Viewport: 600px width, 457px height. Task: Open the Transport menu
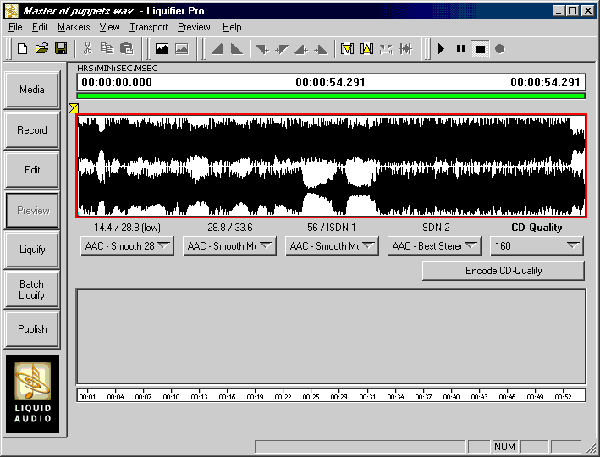[148, 26]
